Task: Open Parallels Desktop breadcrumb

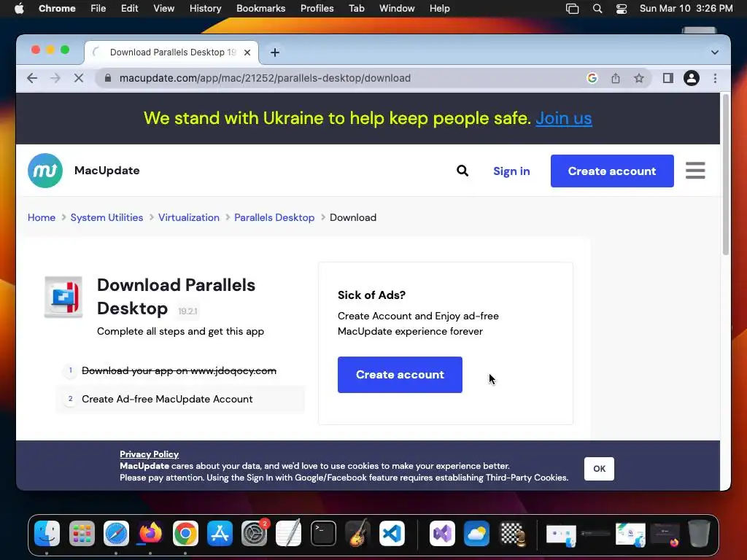Action: click(274, 217)
